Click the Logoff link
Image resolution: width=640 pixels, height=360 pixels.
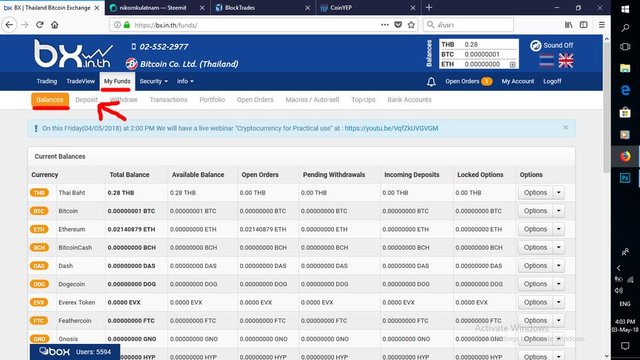click(x=552, y=81)
